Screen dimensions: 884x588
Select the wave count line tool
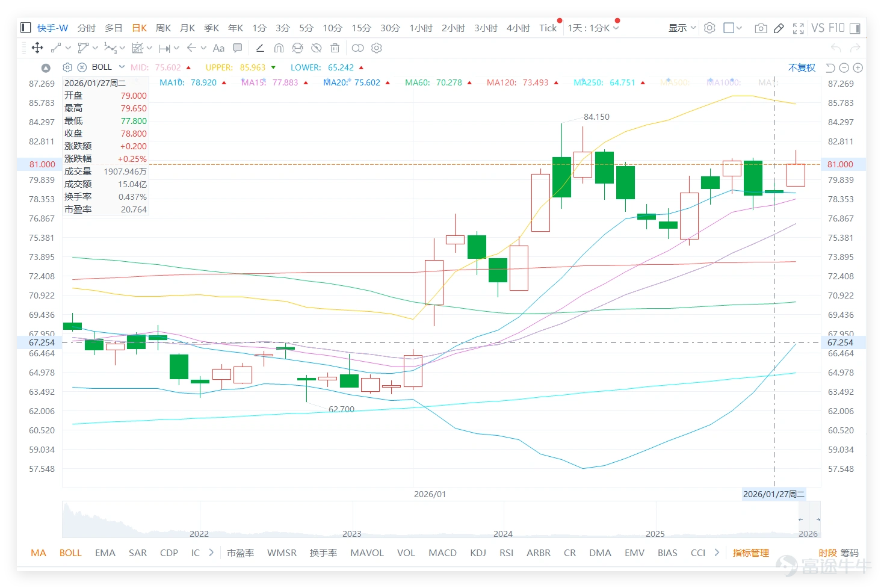pos(110,48)
